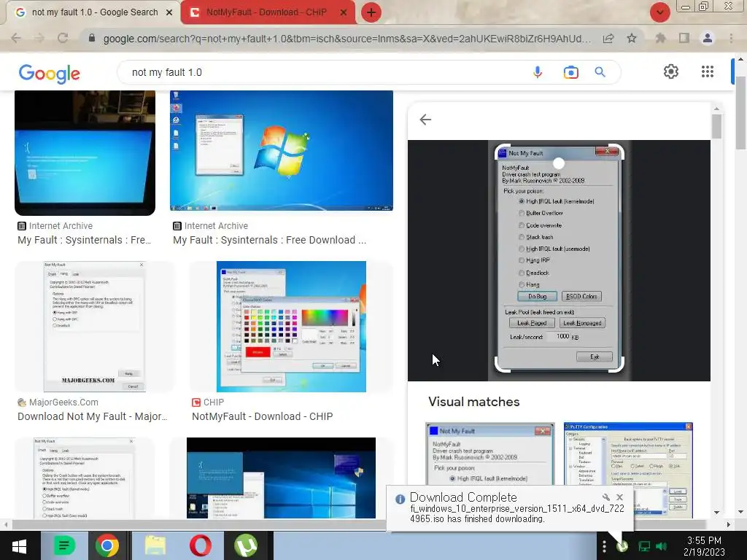This screenshot has width=747, height=560.
Task: Open the MajorGeeks Not My Fault thumbnail
Action: 94,326
